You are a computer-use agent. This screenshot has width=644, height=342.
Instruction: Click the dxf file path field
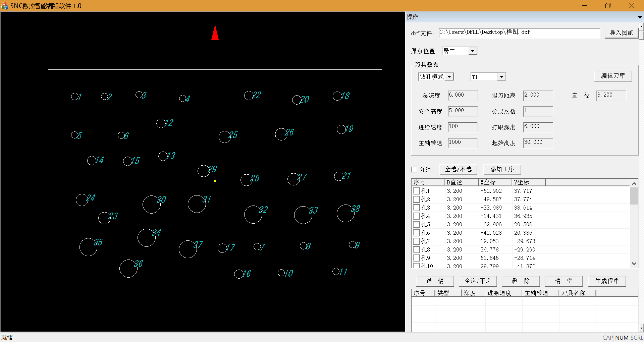pos(519,33)
